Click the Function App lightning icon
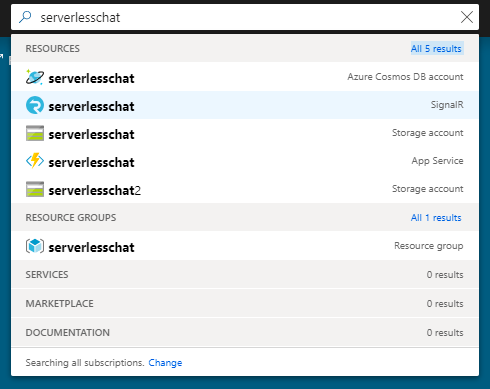This screenshot has width=490, height=389. tap(35, 161)
